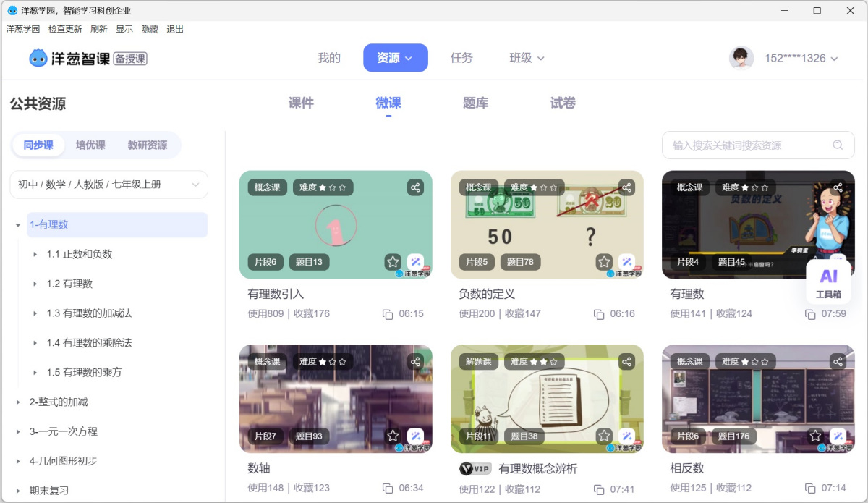This screenshot has height=503, width=868.
Task: Open the 初中/数学/人教版/七年级上册 textbook selector
Action: click(108, 185)
